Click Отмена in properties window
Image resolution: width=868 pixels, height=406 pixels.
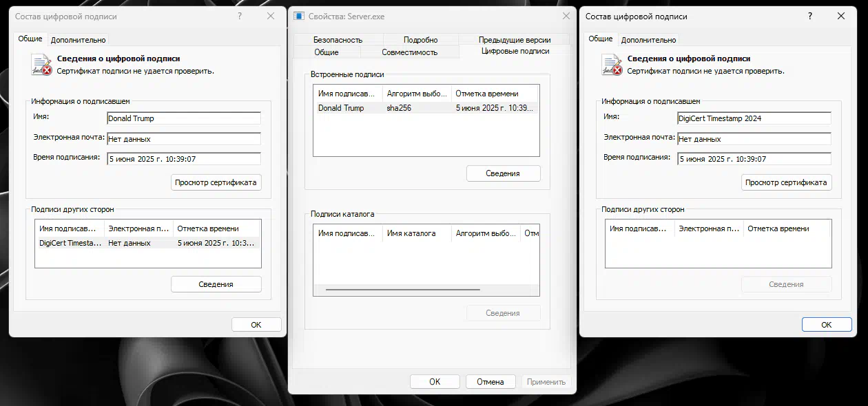[x=490, y=382]
